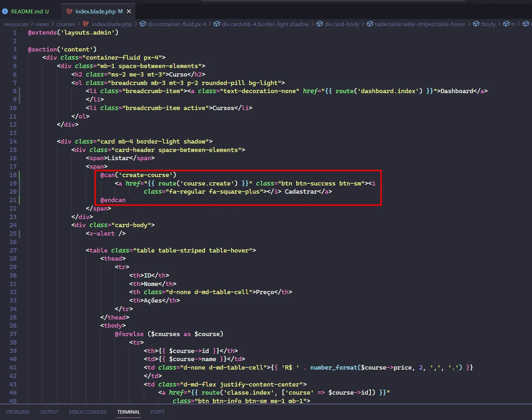Image resolution: width=532 pixels, height=420 pixels.
Task: Open the DEBUG CONSOLE panel
Action: 88,412
